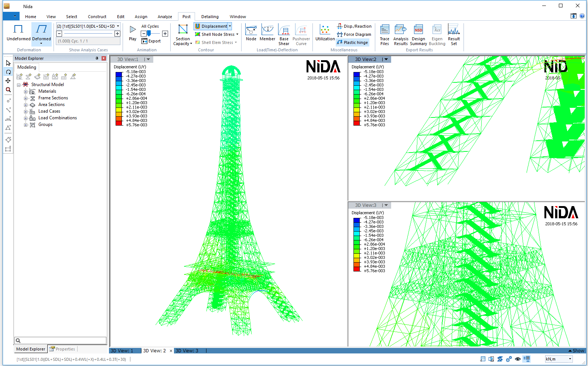This screenshot has width=588, height=366.
Task: Click the gears settings icon in status bar
Action: click(x=509, y=359)
